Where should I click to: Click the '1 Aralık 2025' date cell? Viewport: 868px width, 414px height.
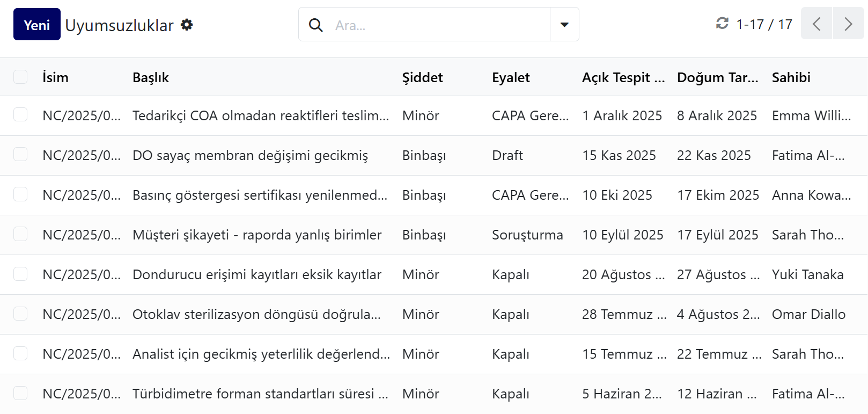point(622,115)
